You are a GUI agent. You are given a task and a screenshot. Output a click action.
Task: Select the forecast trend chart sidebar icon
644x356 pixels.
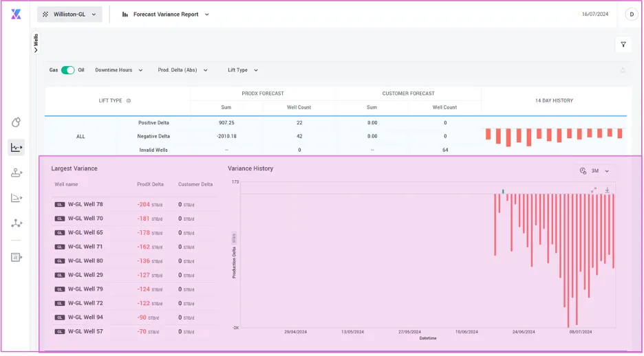[16, 147]
